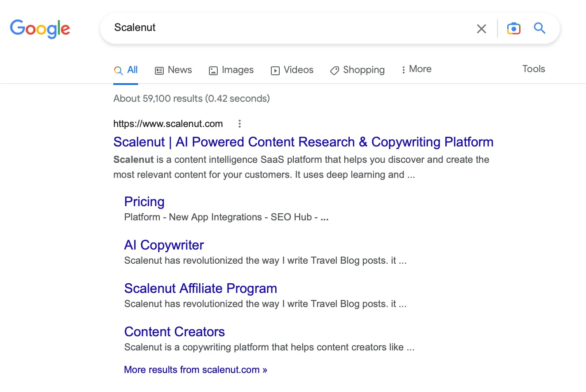Open the Tools options
Image resolution: width=586 pixels, height=392 pixels.
(x=533, y=69)
